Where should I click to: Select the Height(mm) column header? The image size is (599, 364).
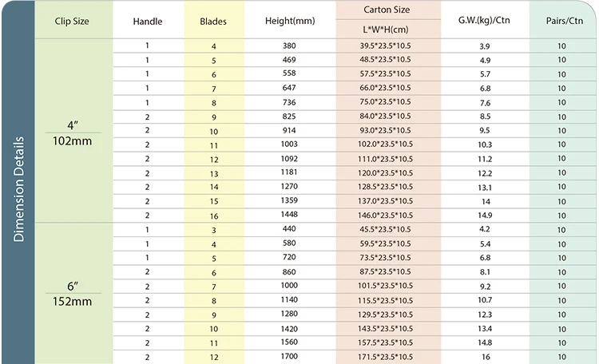(290, 21)
